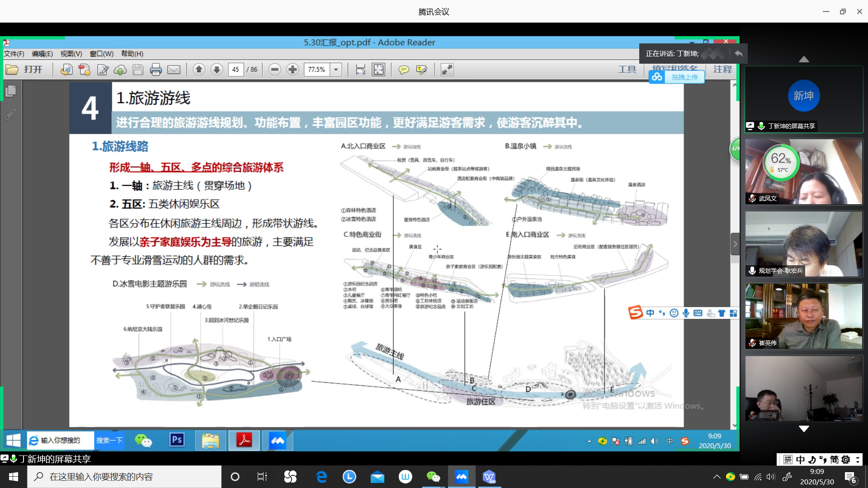This screenshot has height=488, width=868.
Task: Open the 视图(V) menu
Action: point(71,54)
